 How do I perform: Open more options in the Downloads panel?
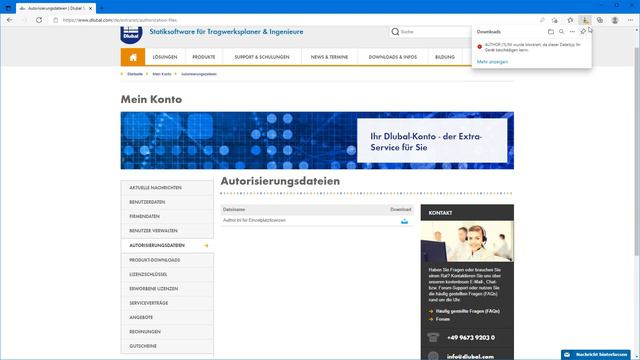(572, 31)
